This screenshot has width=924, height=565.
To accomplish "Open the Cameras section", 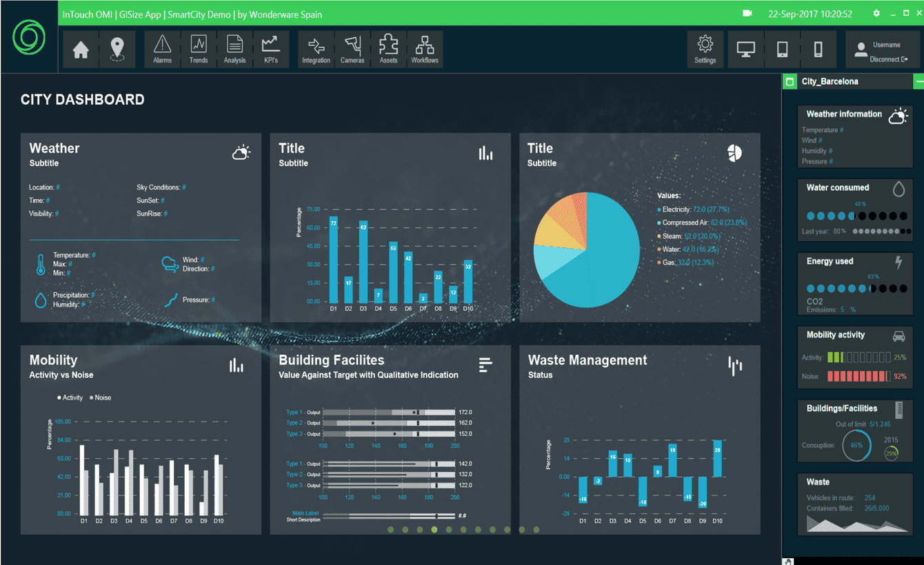I will 352,50.
